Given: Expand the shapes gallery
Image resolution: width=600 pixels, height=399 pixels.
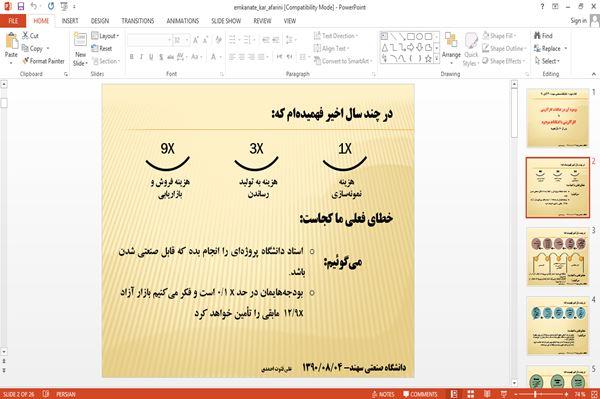Looking at the screenshot, I should coord(436,58).
